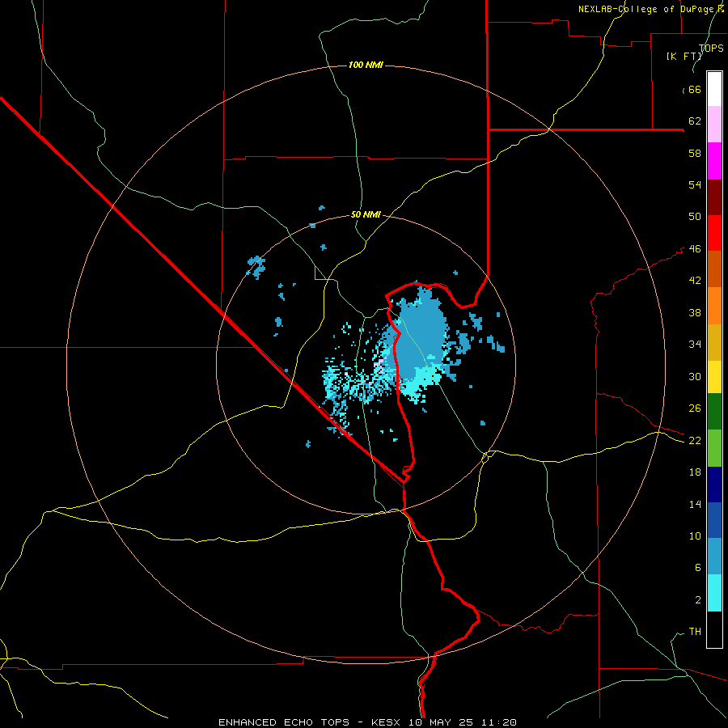Select the bright red legend swatch

click(714, 233)
